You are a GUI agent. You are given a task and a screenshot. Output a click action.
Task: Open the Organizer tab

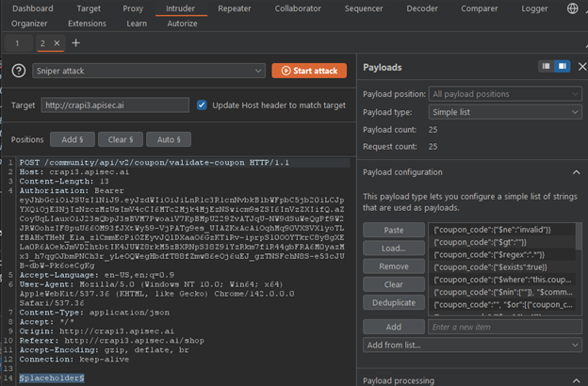(29, 24)
